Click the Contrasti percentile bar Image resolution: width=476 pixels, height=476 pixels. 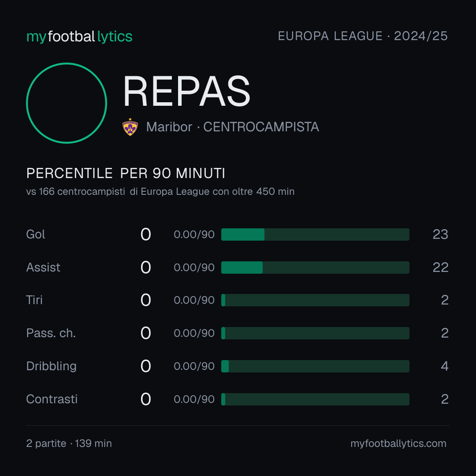coord(315,399)
